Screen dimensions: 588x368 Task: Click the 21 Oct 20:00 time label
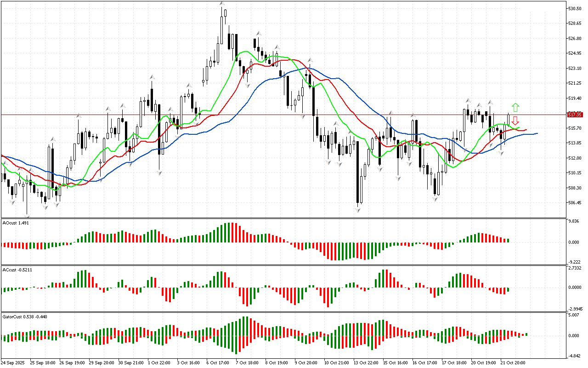pos(513,362)
